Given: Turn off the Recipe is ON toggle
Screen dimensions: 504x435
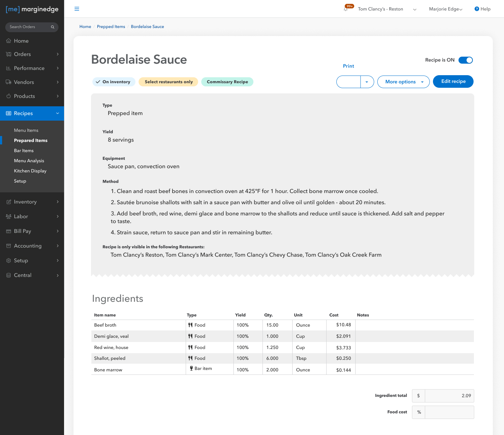Looking at the screenshot, I should [x=465, y=60].
